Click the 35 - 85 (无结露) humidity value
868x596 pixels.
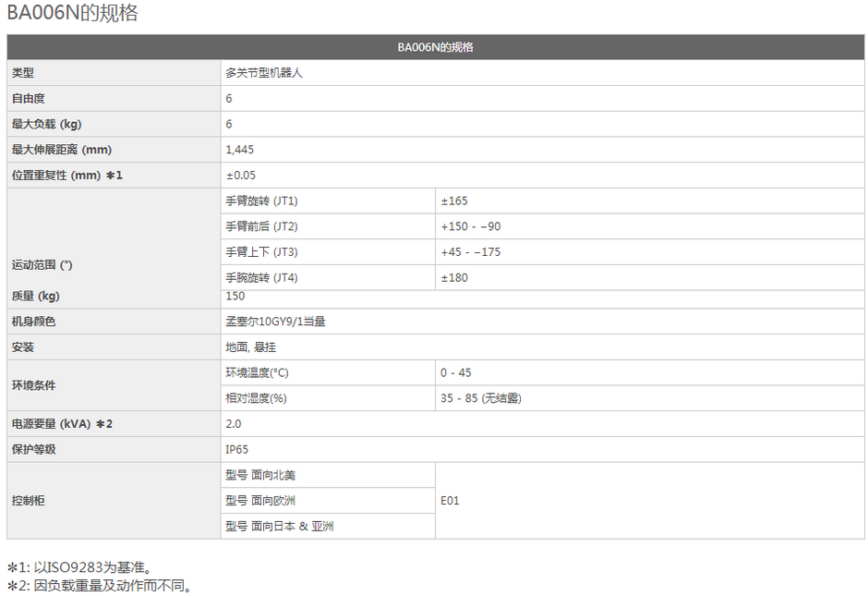pos(487,398)
